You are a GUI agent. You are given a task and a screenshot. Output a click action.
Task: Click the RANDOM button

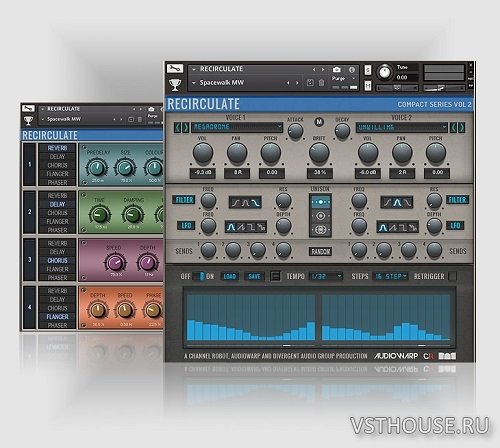(x=320, y=251)
